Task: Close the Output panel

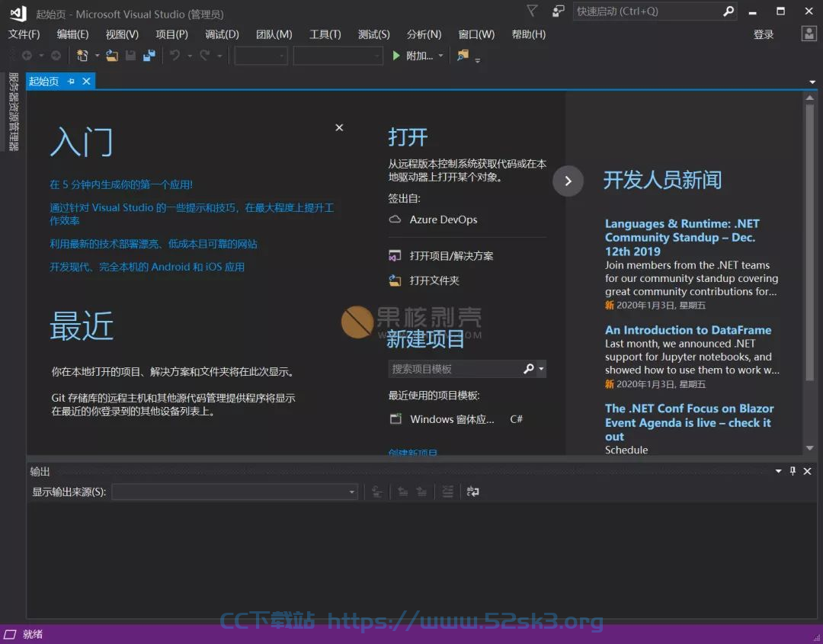Action: [x=807, y=471]
